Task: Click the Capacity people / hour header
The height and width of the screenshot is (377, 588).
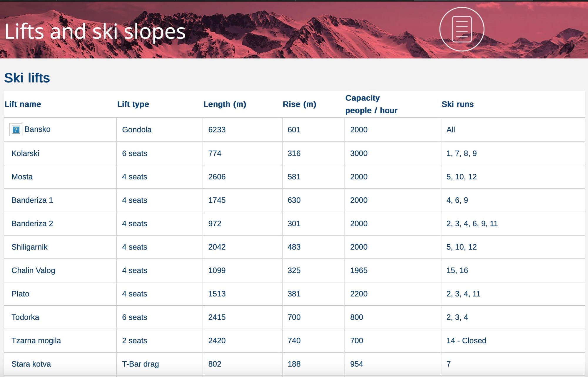Action: click(x=371, y=104)
